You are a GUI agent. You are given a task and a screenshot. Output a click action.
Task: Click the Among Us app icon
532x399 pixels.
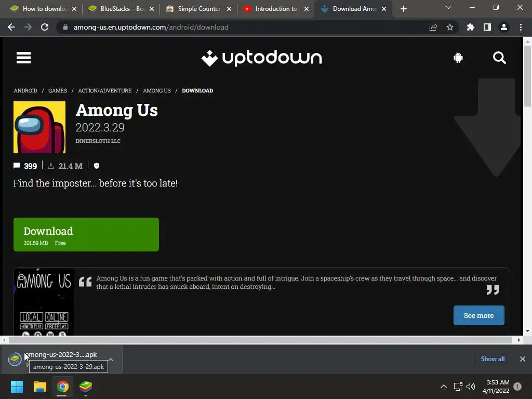[39, 127]
